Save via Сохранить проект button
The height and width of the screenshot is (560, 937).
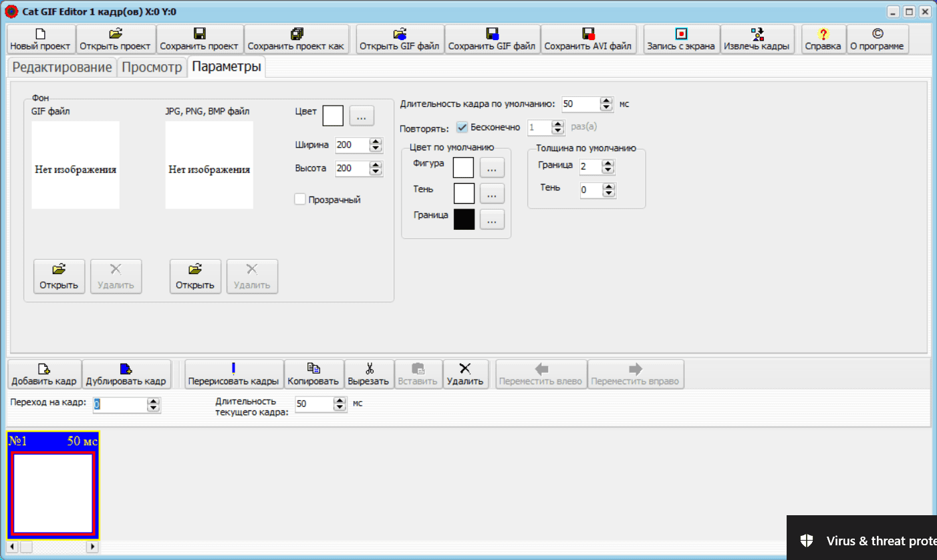[199, 39]
